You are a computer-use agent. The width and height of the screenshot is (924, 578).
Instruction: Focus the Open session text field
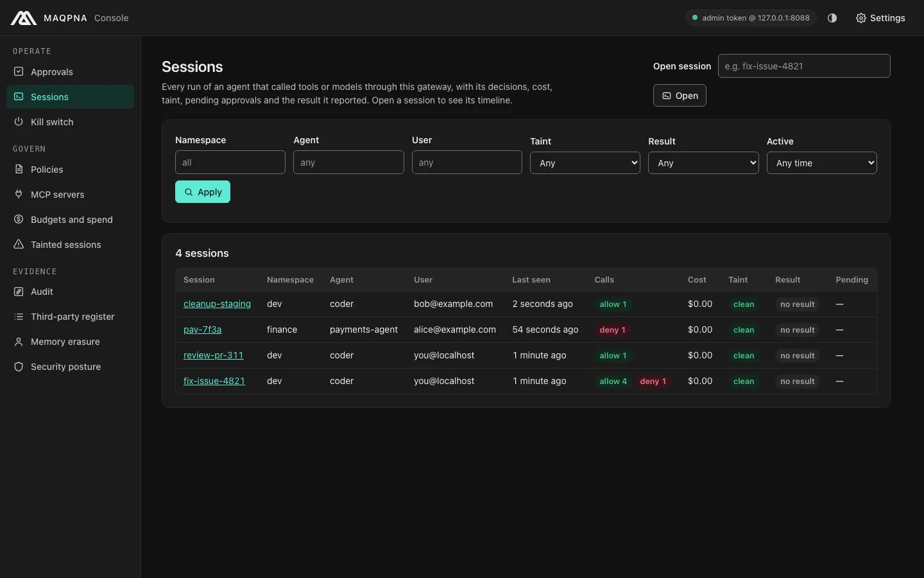click(x=804, y=66)
